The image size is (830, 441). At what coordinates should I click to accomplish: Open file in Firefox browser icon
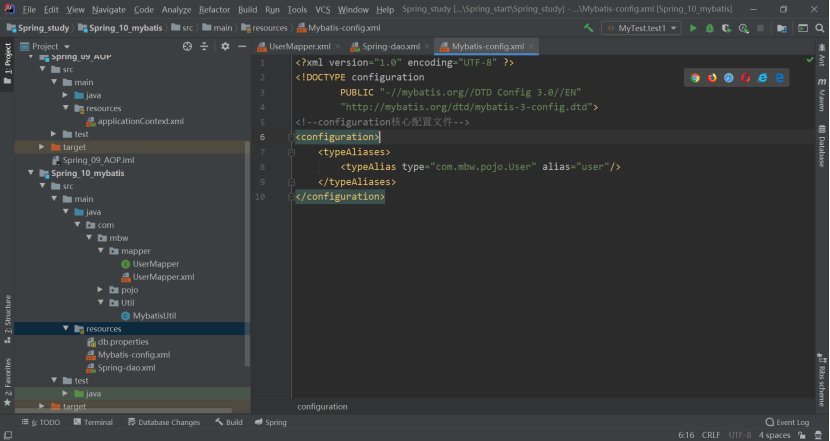click(712, 78)
